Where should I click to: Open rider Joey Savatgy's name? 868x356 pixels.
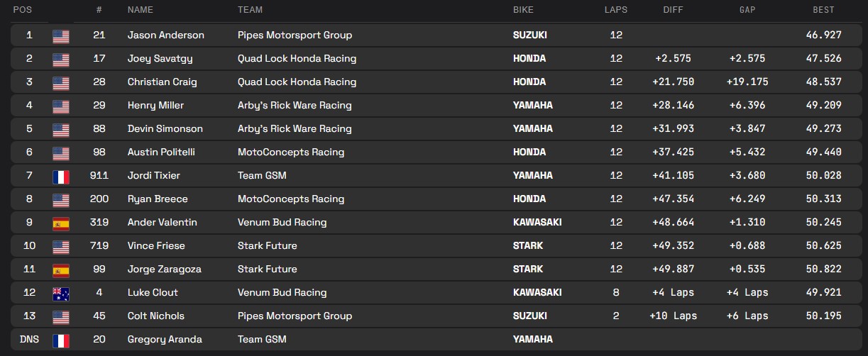point(160,59)
